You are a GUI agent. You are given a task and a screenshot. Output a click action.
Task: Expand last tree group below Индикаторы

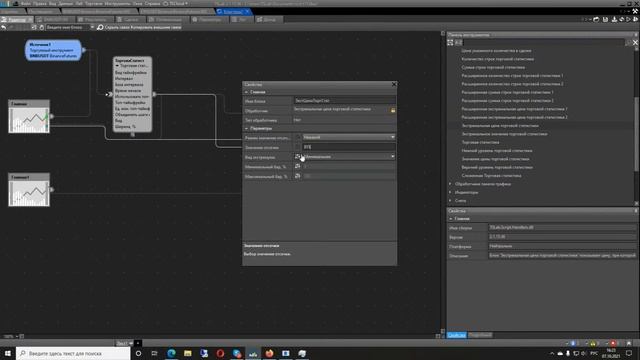click(451, 201)
